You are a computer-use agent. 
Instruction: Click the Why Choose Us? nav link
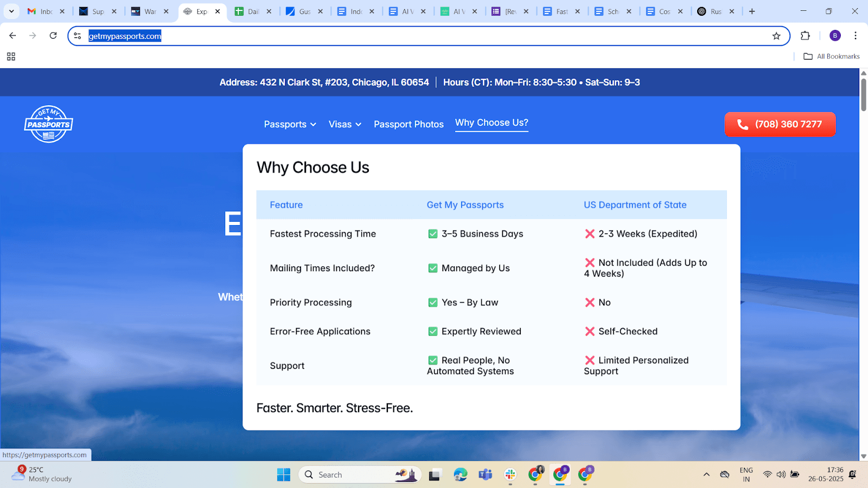point(492,123)
